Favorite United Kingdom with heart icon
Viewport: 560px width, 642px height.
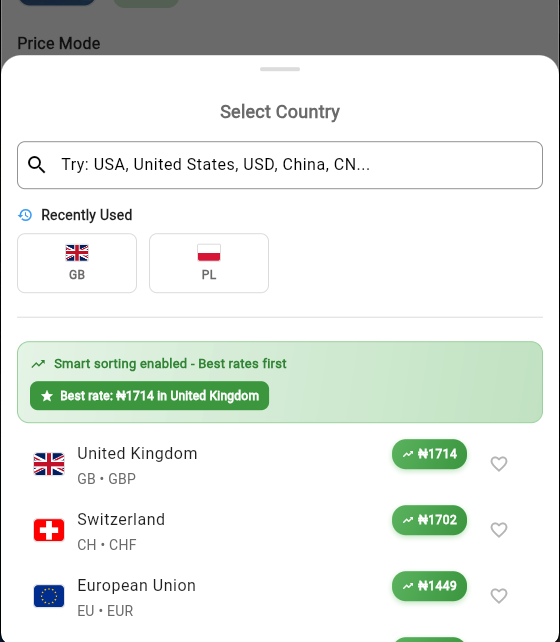click(x=499, y=464)
